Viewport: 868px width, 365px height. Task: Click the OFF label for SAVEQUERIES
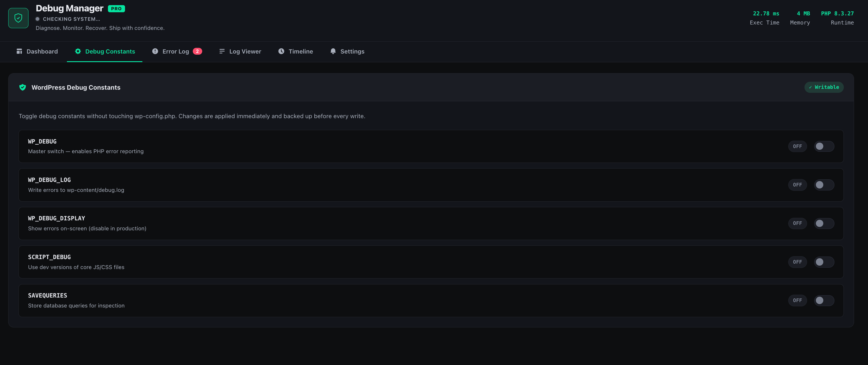797,300
